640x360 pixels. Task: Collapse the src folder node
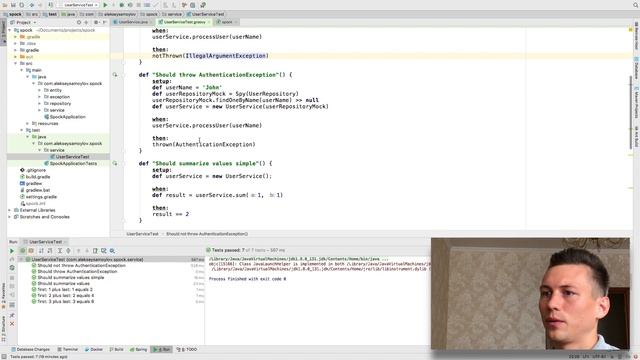pos(16,64)
